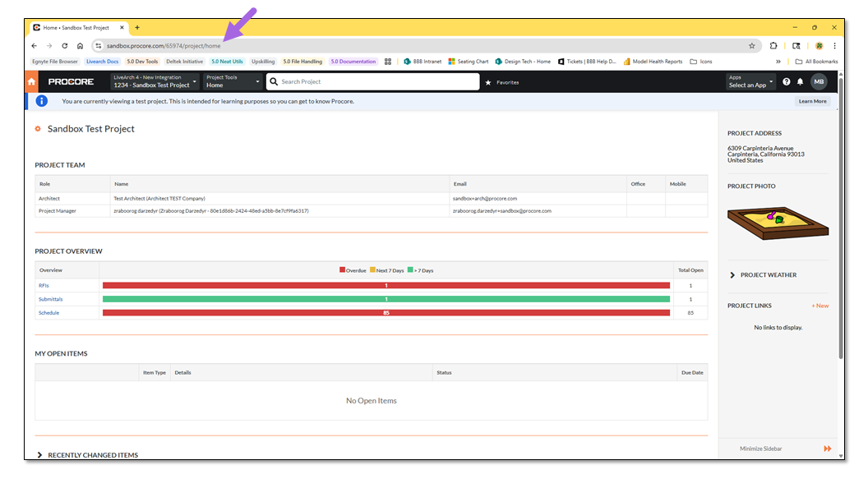Open the site information icon in address bar
868x488 pixels.
(x=99, y=46)
